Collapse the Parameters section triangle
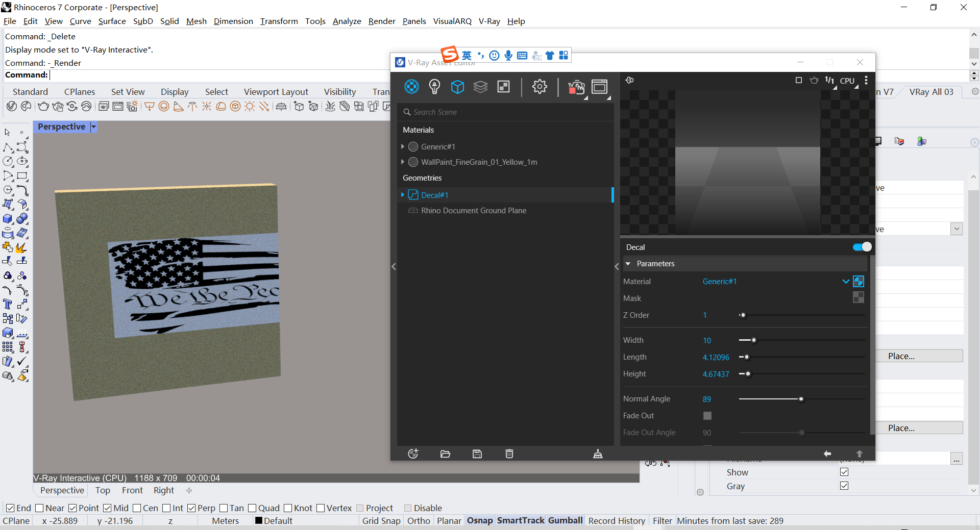Screen dimensions: 980x530 [x=628, y=264]
